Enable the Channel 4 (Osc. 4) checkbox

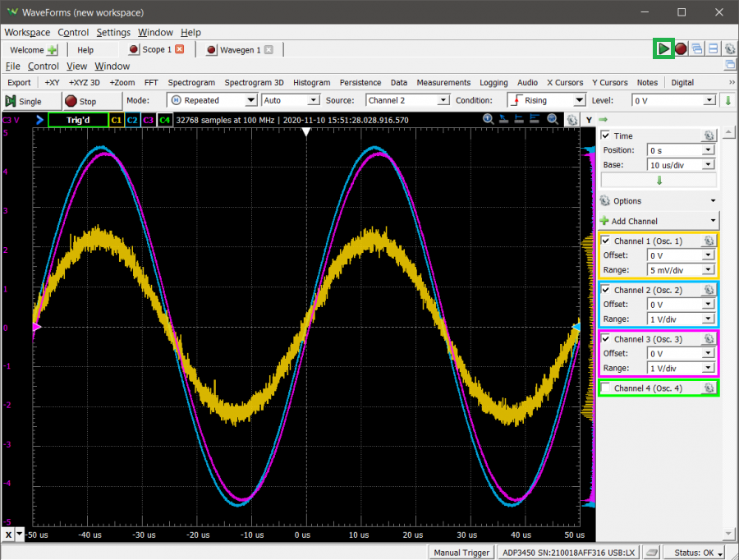606,388
